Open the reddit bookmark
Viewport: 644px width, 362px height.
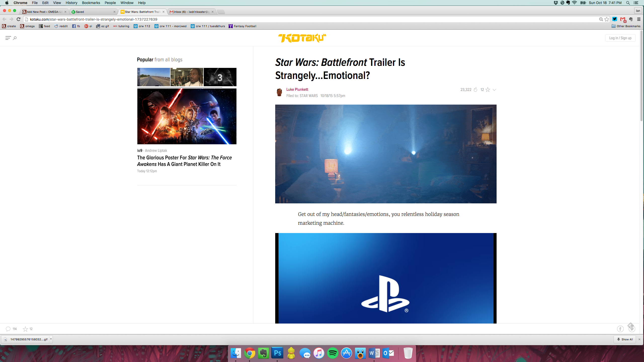click(61, 26)
